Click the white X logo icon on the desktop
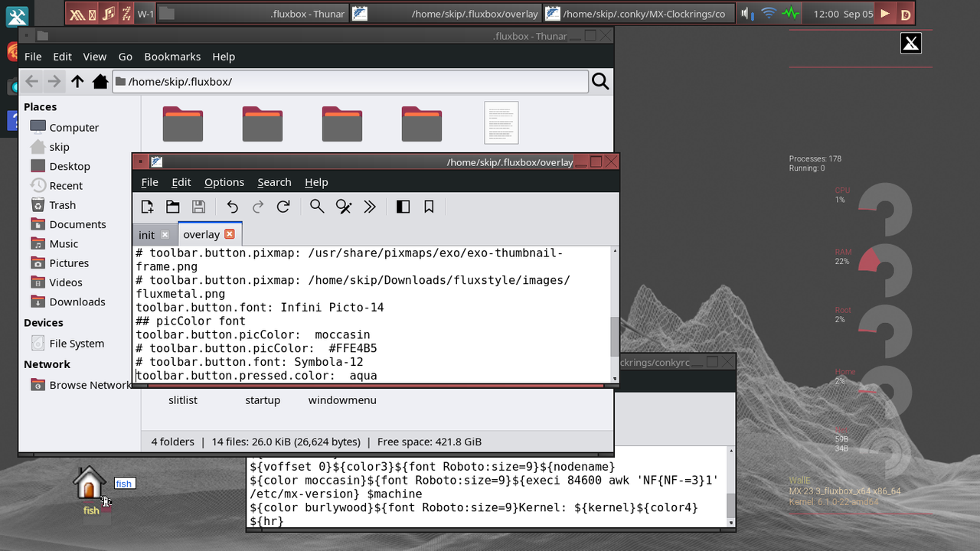The image size is (980, 551). (x=911, y=44)
